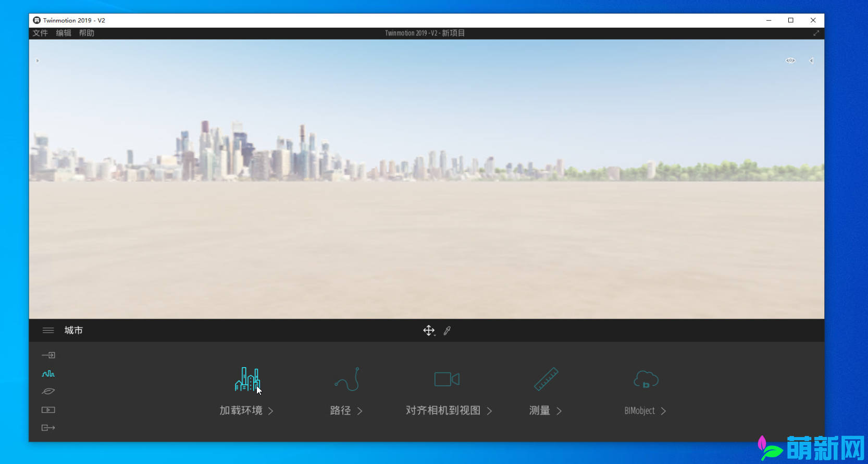Select the eyedropper material picker
Image resolution: width=868 pixels, height=464 pixels.
447,331
